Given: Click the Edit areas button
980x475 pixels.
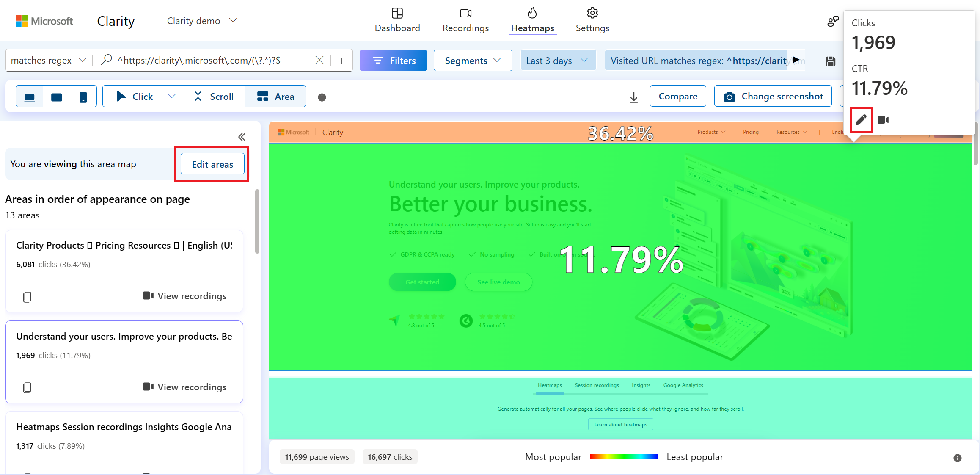Looking at the screenshot, I should coord(212,164).
